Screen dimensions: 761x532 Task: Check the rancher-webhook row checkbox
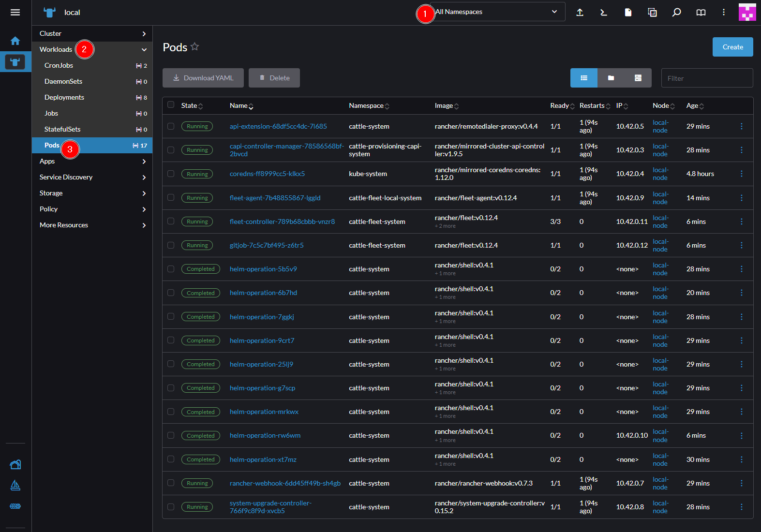171,483
